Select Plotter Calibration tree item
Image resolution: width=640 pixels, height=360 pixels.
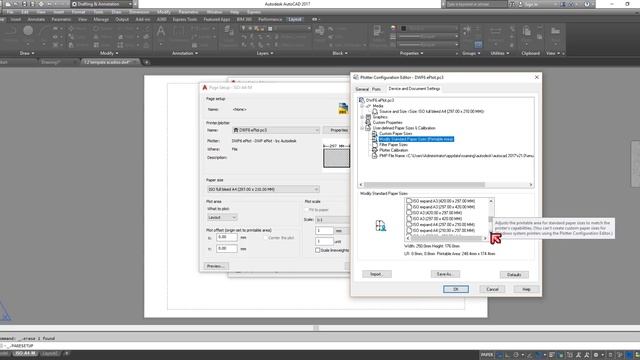coord(393,150)
